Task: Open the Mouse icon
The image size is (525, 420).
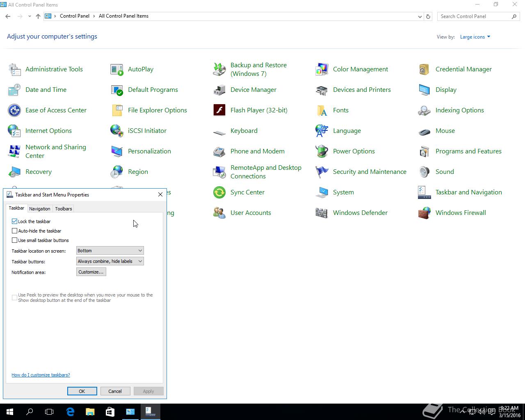Action: (x=425, y=132)
